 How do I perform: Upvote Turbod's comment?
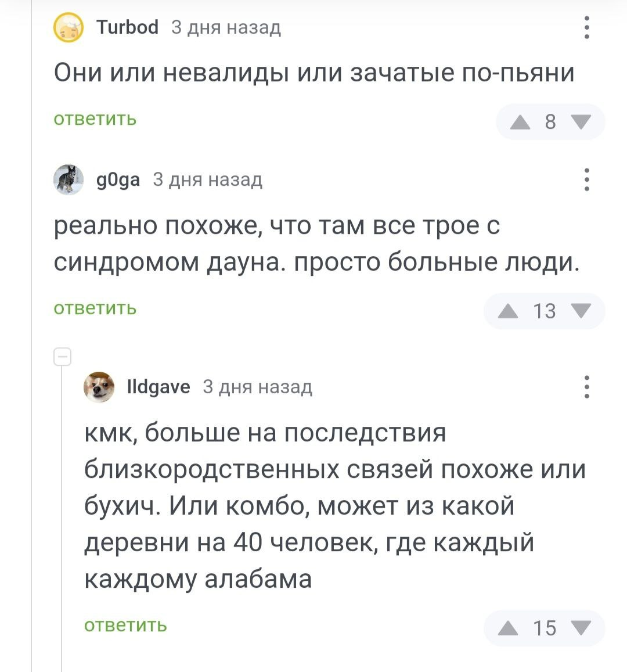pyautogui.click(x=520, y=122)
